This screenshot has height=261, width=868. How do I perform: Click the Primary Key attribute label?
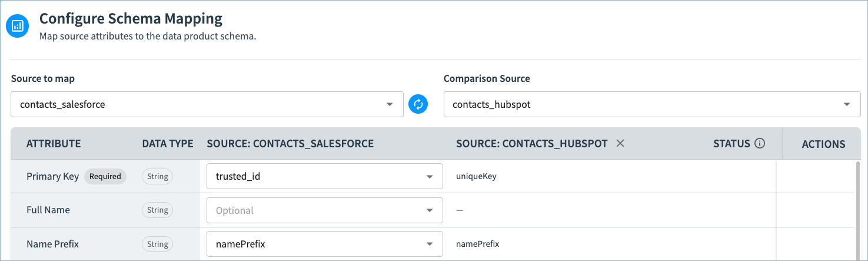pos(53,176)
